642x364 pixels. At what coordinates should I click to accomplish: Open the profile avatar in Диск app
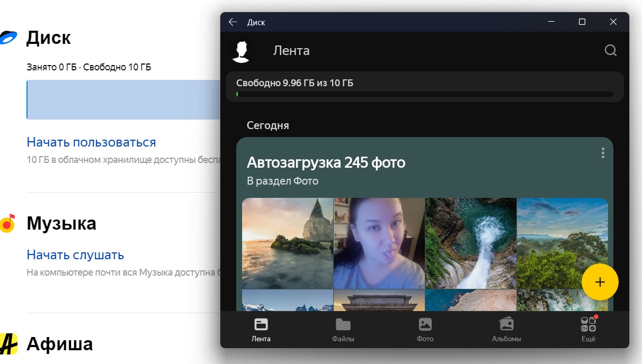[242, 51]
